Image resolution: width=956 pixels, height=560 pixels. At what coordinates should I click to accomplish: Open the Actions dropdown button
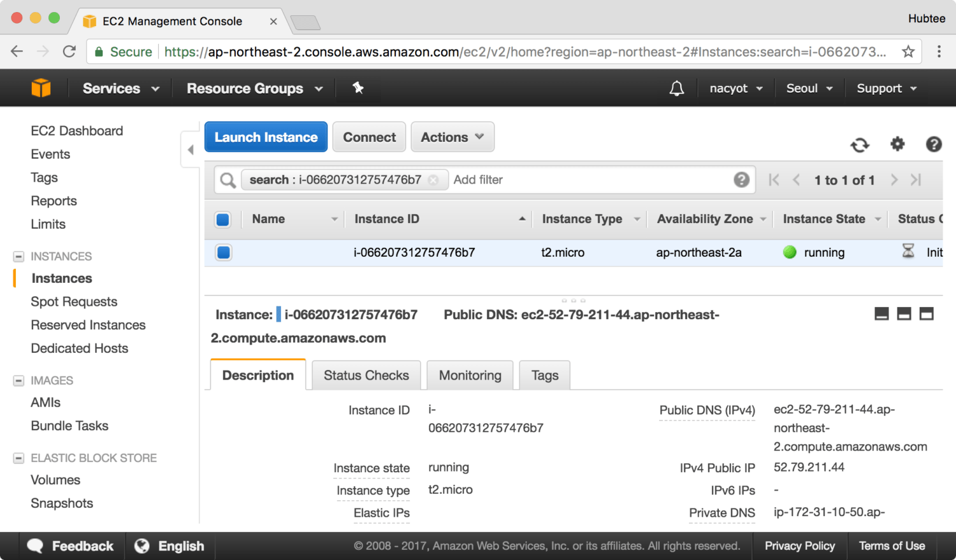pyautogui.click(x=453, y=137)
